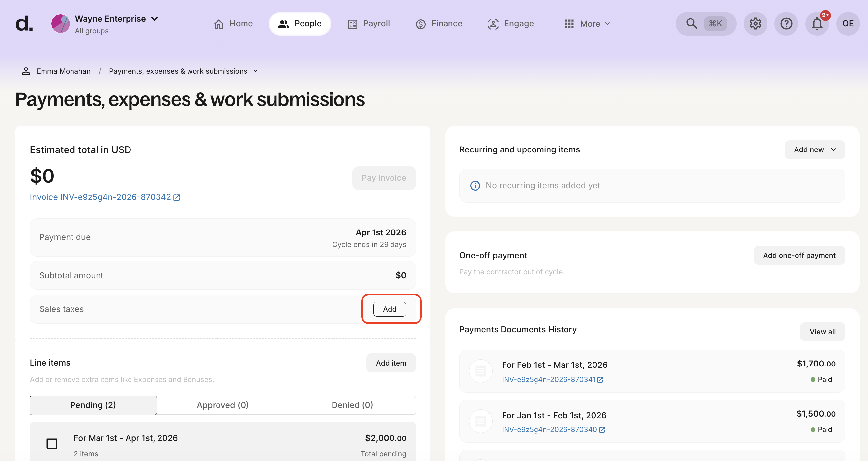Click the OE profile avatar
This screenshot has width=868, height=461.
pos(848,24)
